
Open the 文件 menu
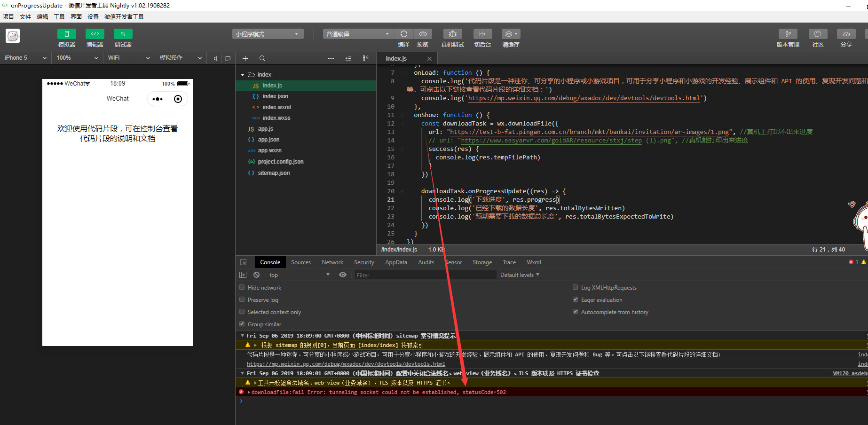pyautogui.click(x=25, y=17)
